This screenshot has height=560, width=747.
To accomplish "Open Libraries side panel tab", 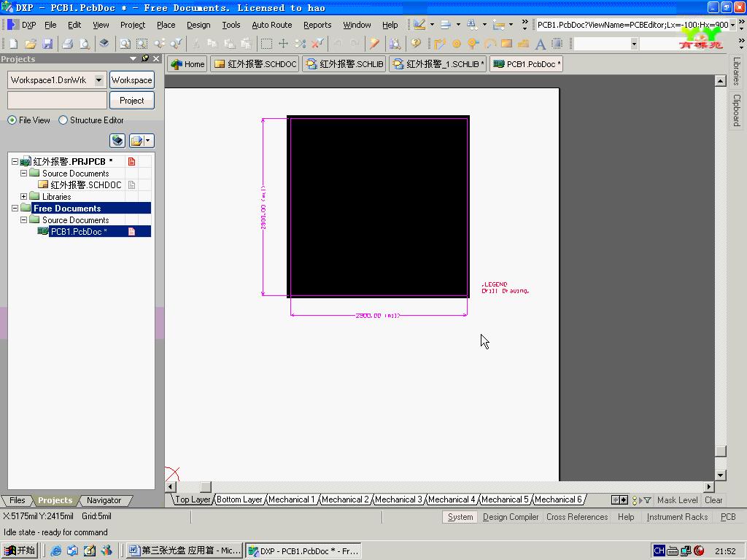I will click(x=737, y=71).
